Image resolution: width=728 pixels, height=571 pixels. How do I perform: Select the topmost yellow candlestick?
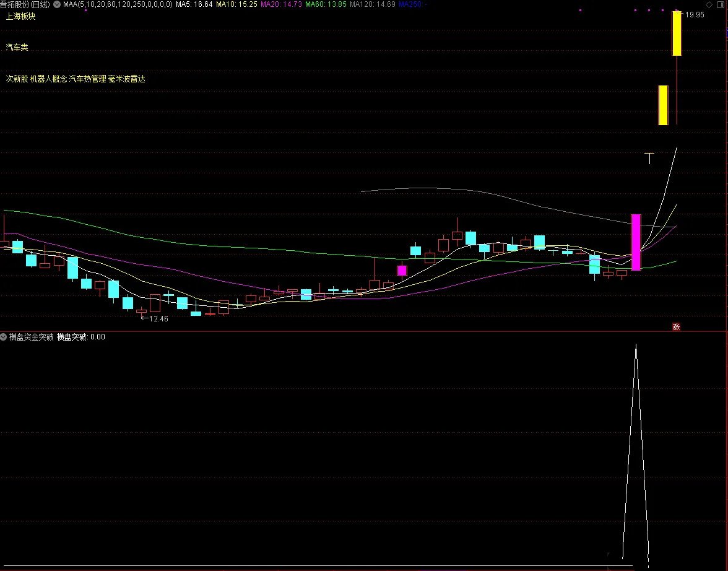point(677,33)
